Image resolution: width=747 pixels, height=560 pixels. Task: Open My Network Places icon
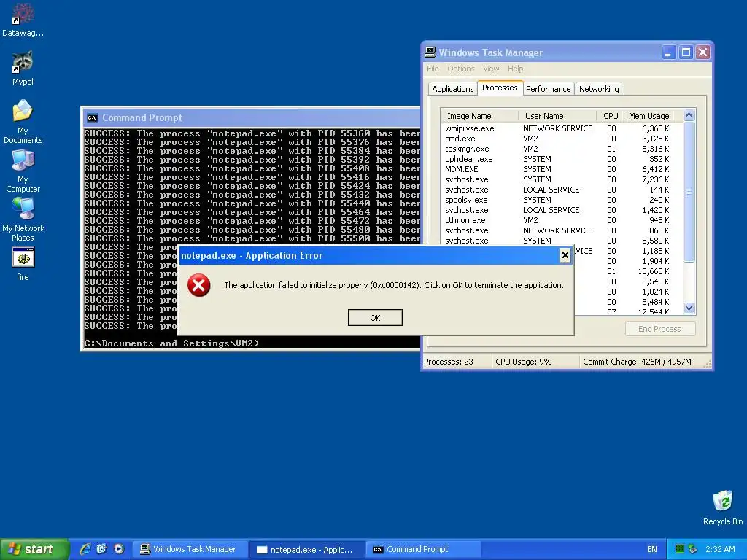pos(23,219)
